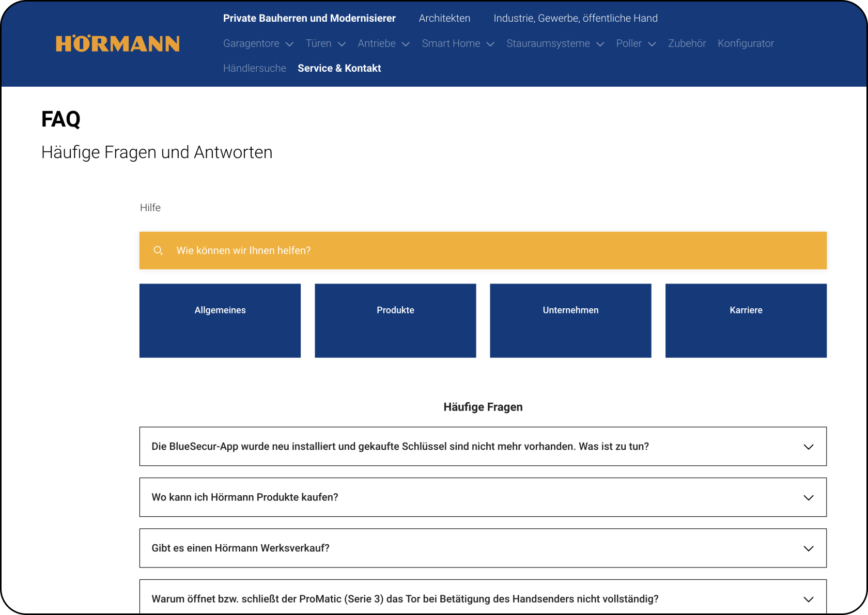Image resolution: width=868 pixels, height=615 pixels.
Task: Select the Architekten tab
Action: pos(444,18)
